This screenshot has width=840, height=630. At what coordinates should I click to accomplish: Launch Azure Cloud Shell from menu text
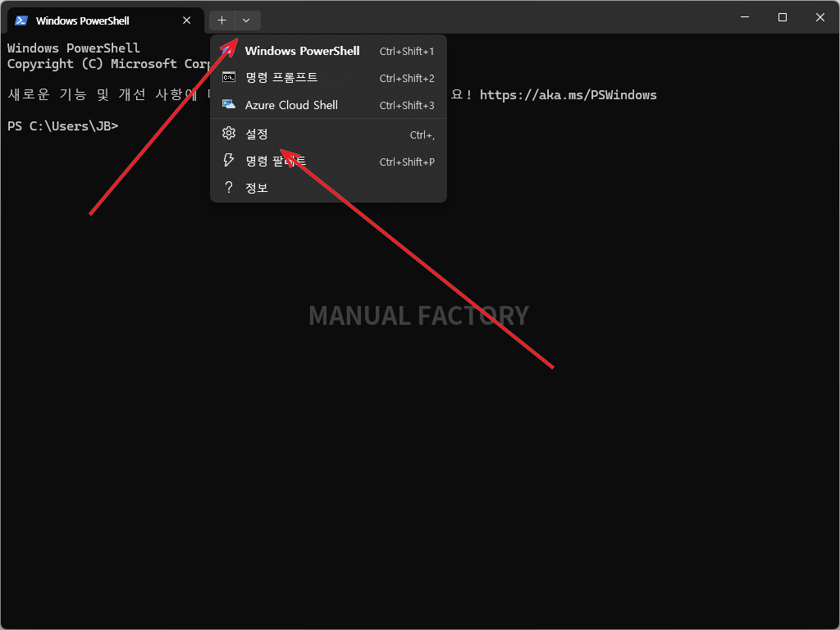click(x=291, y=105)
